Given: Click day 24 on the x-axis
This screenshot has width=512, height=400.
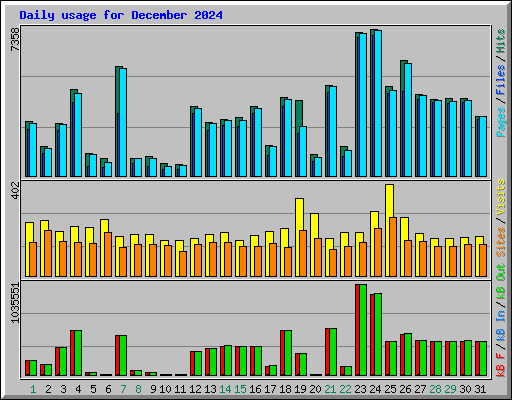Looking at the screenshot, I should click(x=375, y=389).
